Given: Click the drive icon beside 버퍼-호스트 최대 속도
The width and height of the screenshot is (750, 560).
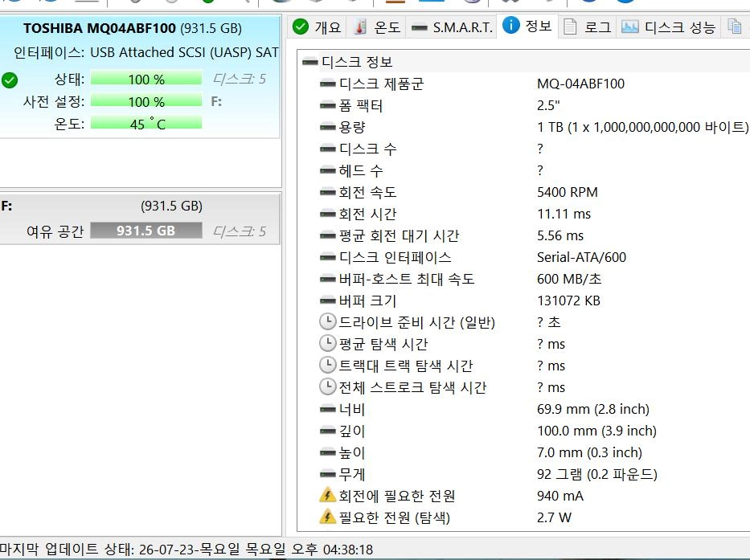Looking at the screenshot, I should click(328, 279).
